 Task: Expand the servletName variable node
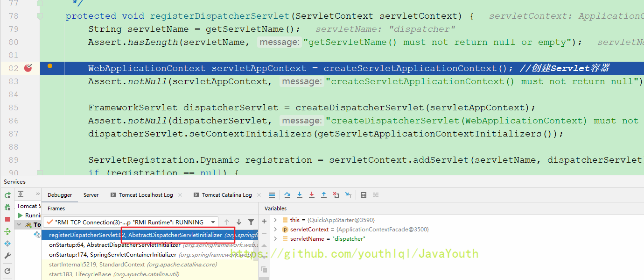(x=275, y=239)
